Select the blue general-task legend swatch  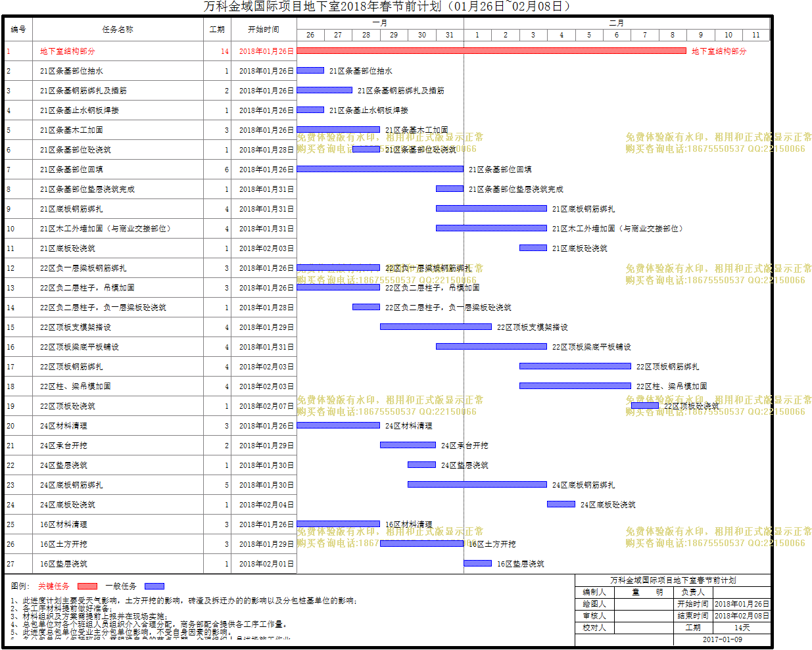(x=155, y=586)
